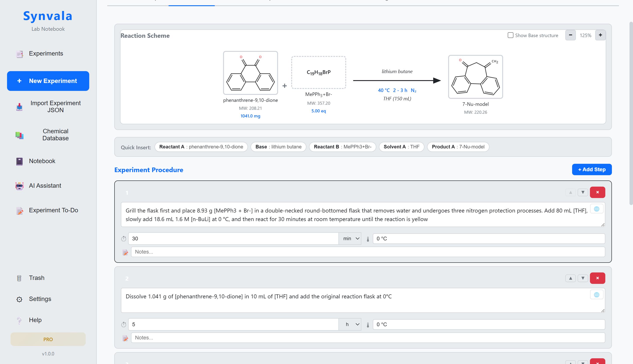The image size is (633, 364).
Task: Click the stopwatch icon in step 2
Action: click(124, 324)
